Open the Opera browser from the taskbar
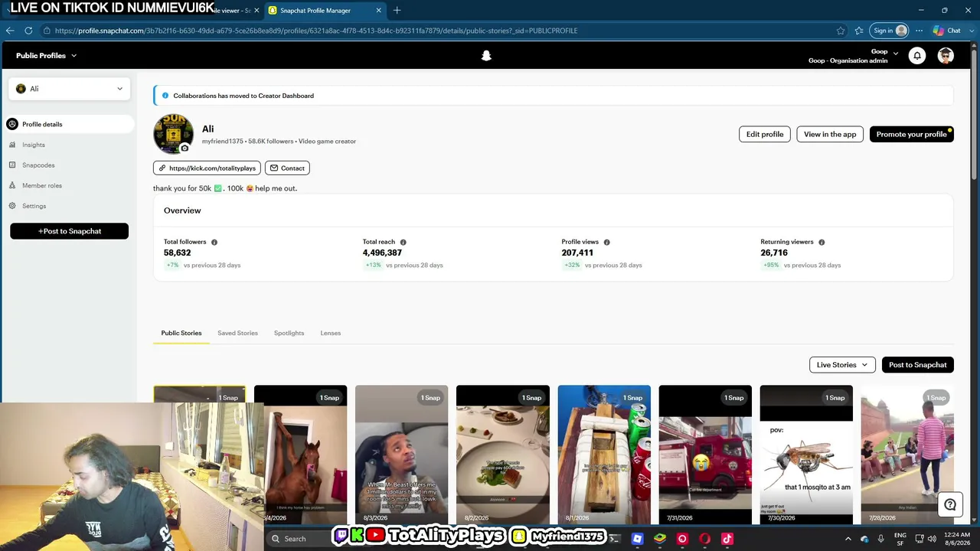 click(704, 539)
